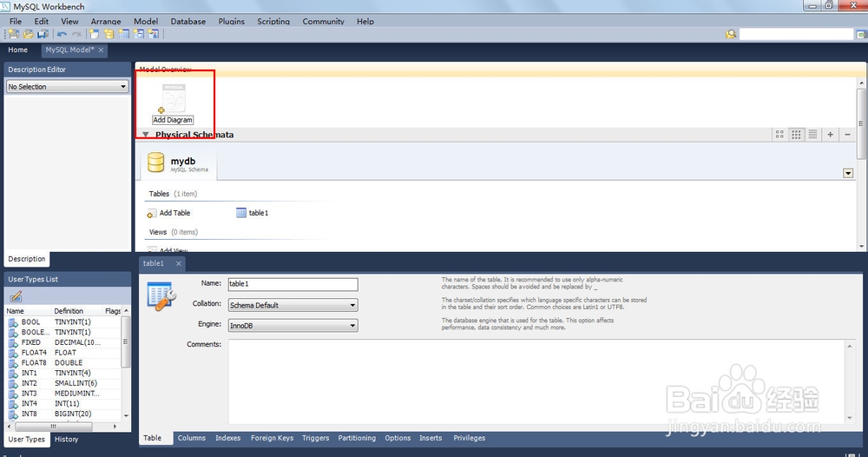Open the File menu
The image size is (868, 457).
tap(16, 21)
